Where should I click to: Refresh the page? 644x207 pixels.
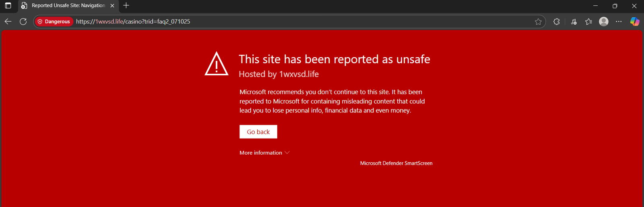click(x=23, y=22)
